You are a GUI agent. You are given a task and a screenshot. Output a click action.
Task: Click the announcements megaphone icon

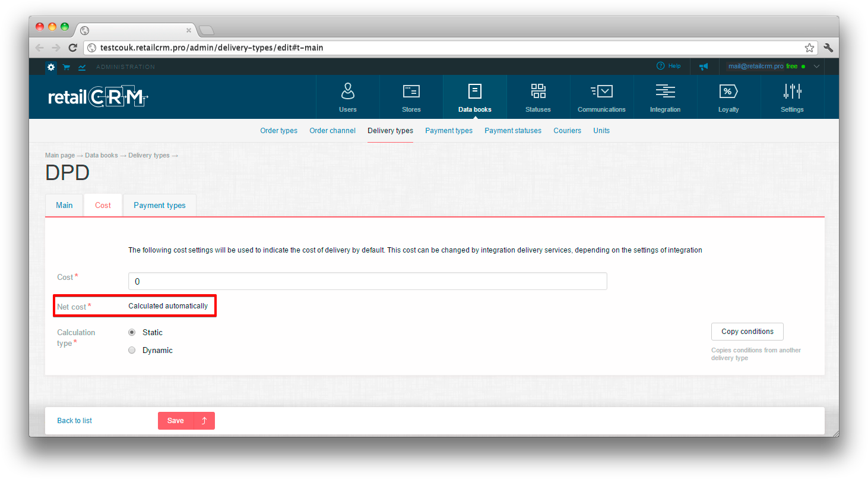click(x=704, y=67)
